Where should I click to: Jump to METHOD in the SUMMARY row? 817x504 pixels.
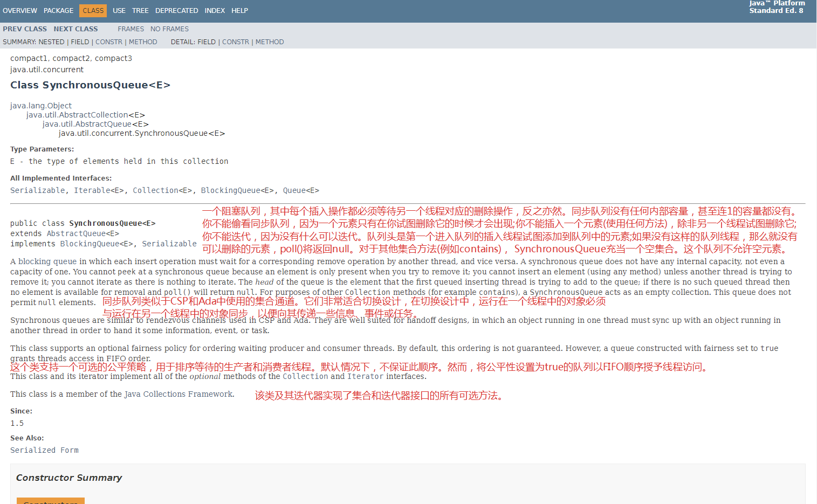pos(143,42)
